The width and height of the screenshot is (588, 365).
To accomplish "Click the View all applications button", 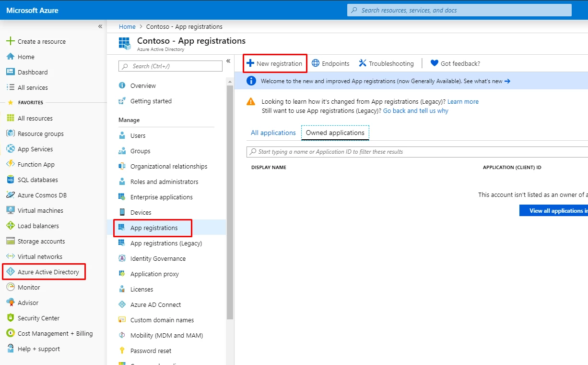I will tap(553, 210).
